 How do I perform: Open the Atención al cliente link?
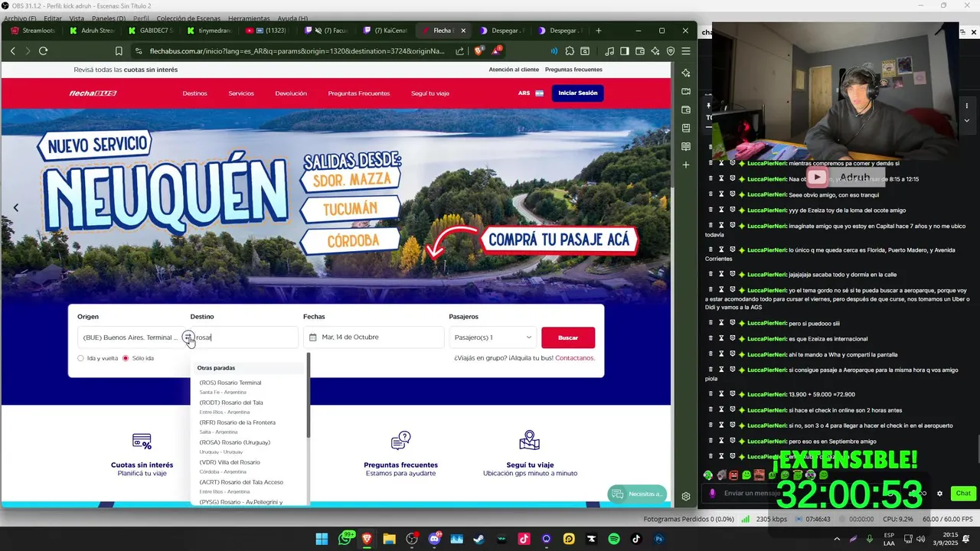pyautogui.click(x=514, y=70)
